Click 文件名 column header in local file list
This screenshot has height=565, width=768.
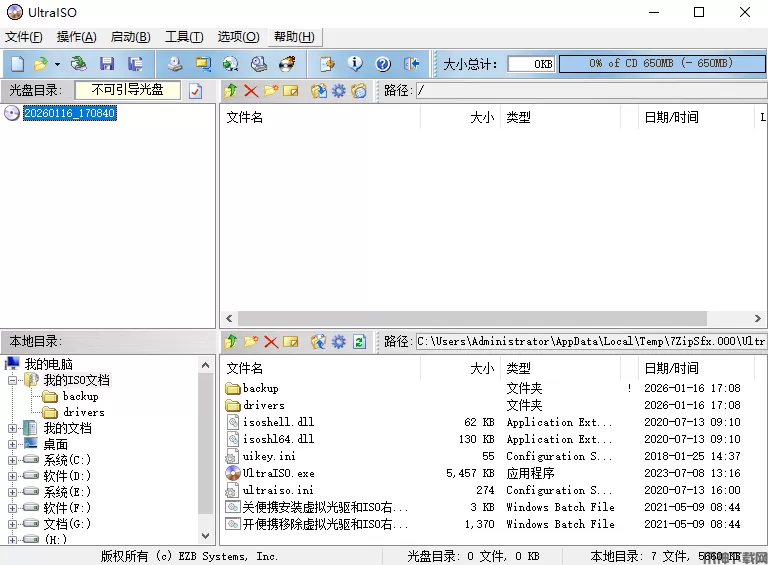click(245, 368)
